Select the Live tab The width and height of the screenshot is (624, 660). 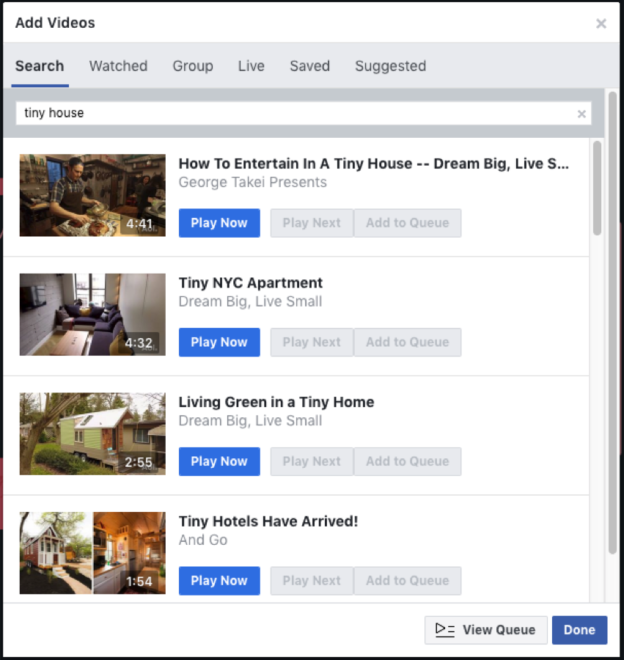[x=251, y=66]
